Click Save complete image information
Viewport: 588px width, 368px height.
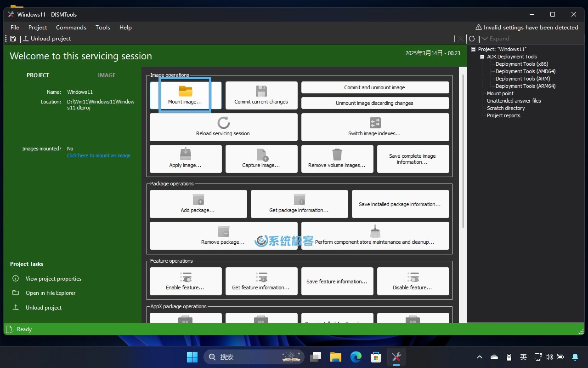pos(413,159)
